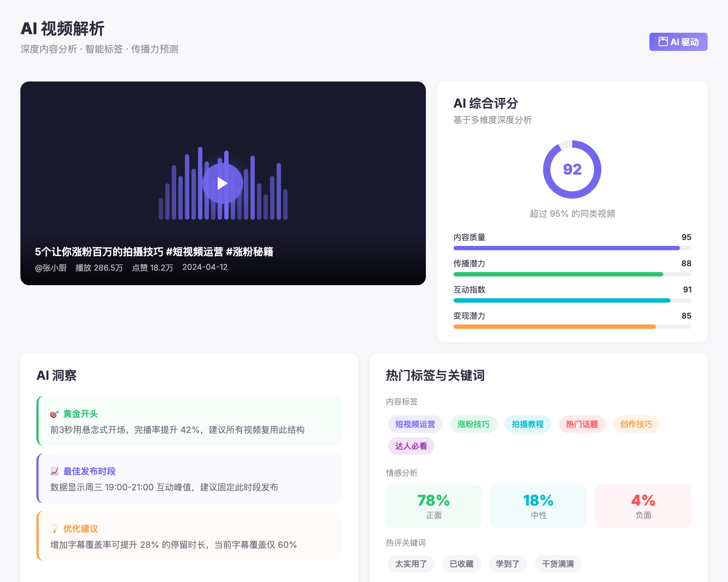Select the 达人必看 tag

[x=411, y=446]
